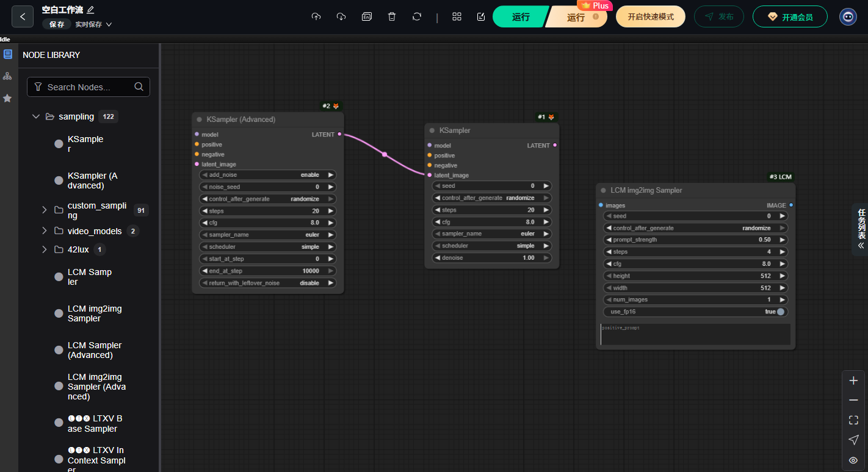Increase steps value in the KSampler node
This screenshot has height=472, width=868.
tap(546, 210)
